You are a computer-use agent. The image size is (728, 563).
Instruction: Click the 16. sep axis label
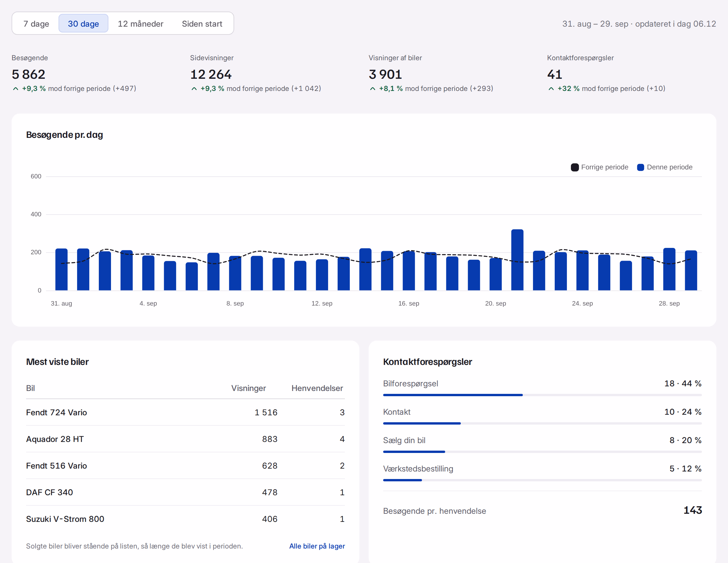[409, 304]
